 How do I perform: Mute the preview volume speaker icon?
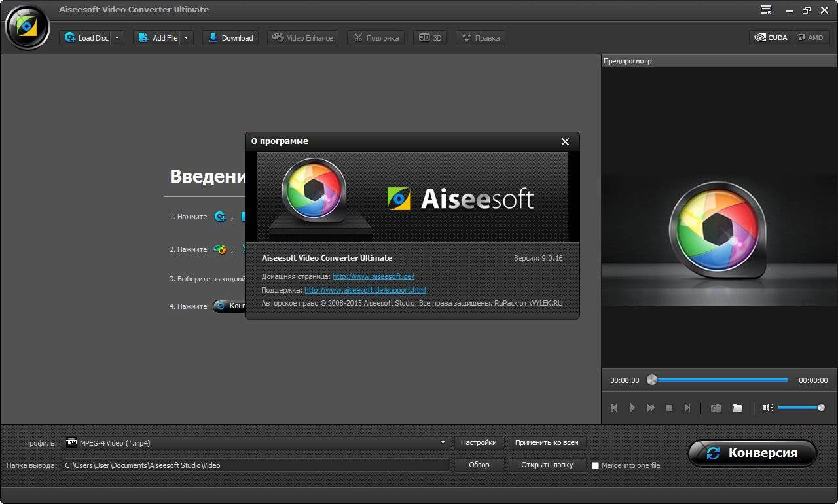pos(768,408)
